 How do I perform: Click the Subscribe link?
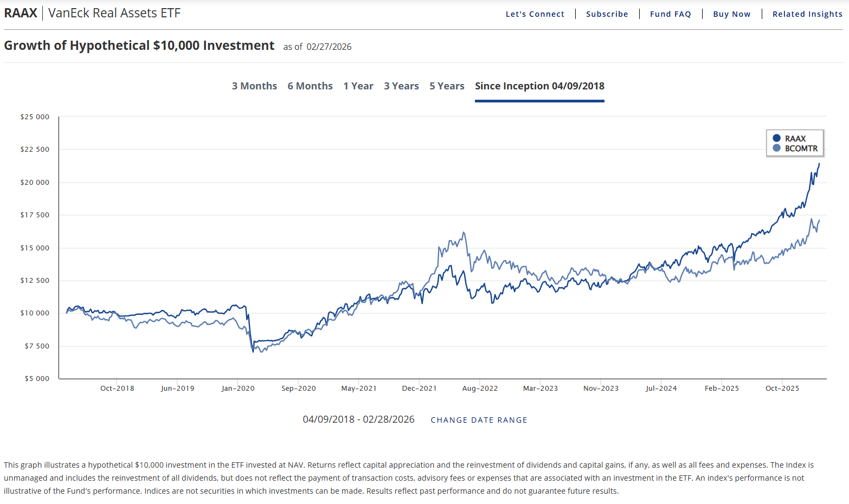coord(607,14)
